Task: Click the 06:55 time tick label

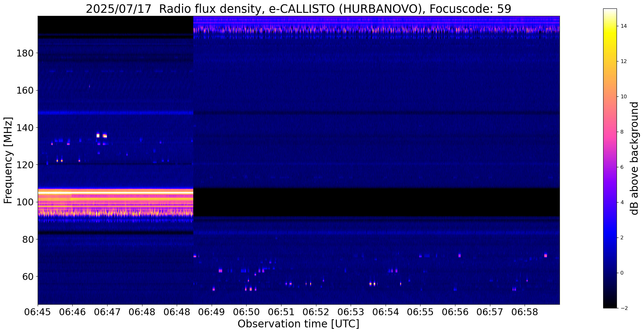Action: click(421, 312)
